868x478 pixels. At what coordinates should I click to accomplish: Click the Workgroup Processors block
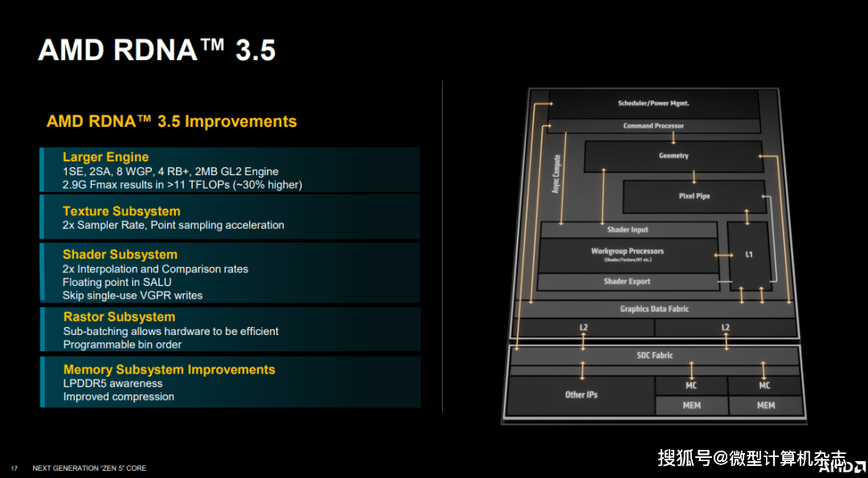[627, 255]
